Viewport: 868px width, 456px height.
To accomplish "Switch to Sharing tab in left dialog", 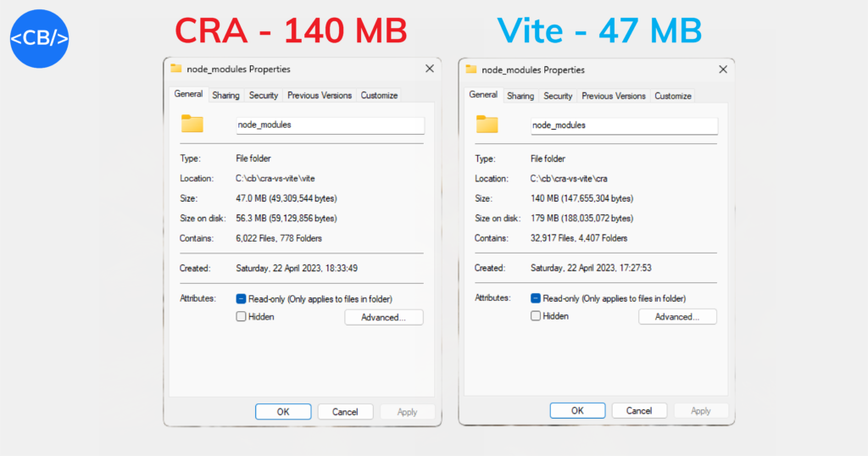I will coord(225,95).
